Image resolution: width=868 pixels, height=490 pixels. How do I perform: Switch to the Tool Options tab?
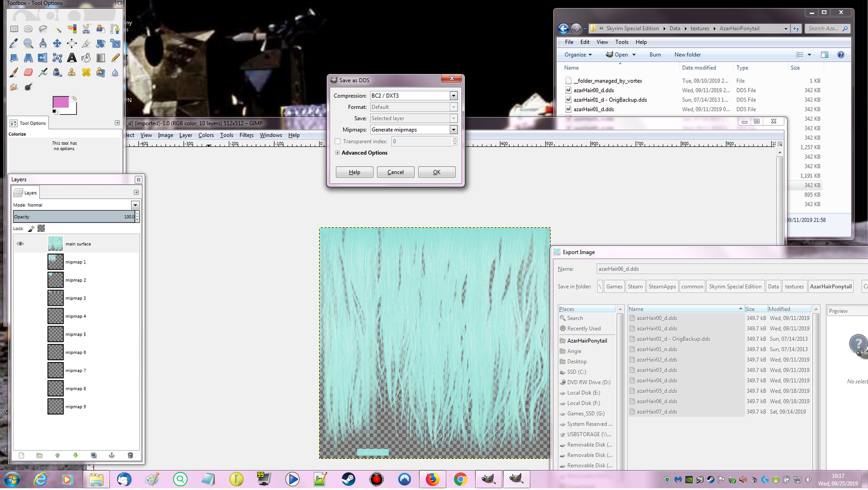tap(28, 123)
